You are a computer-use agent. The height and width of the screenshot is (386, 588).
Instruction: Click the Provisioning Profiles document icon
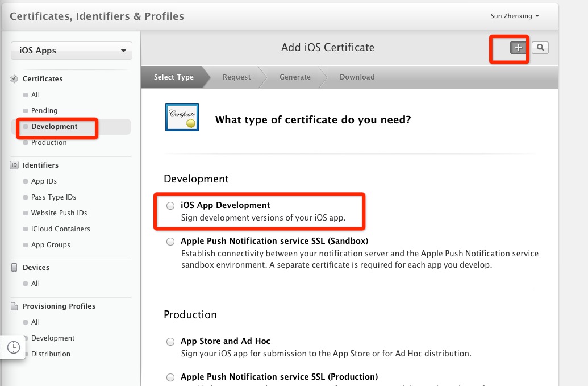pyautogui.click(x=14, y=306)
